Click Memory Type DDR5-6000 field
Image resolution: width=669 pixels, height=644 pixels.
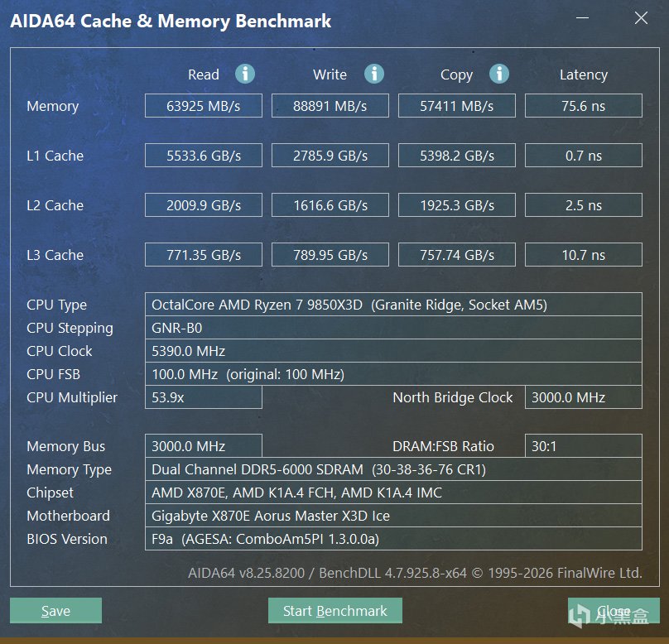(393, 469)
